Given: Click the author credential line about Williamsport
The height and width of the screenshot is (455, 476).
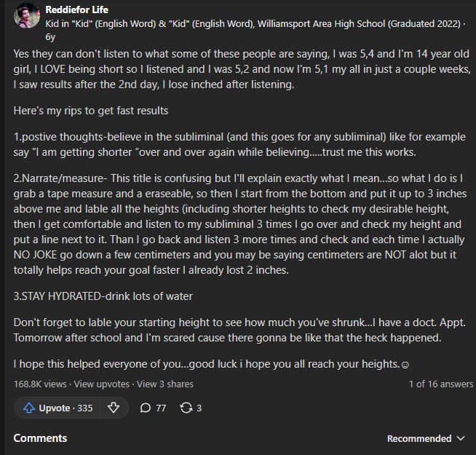Looking at the screenshot, I should (253, 24).
